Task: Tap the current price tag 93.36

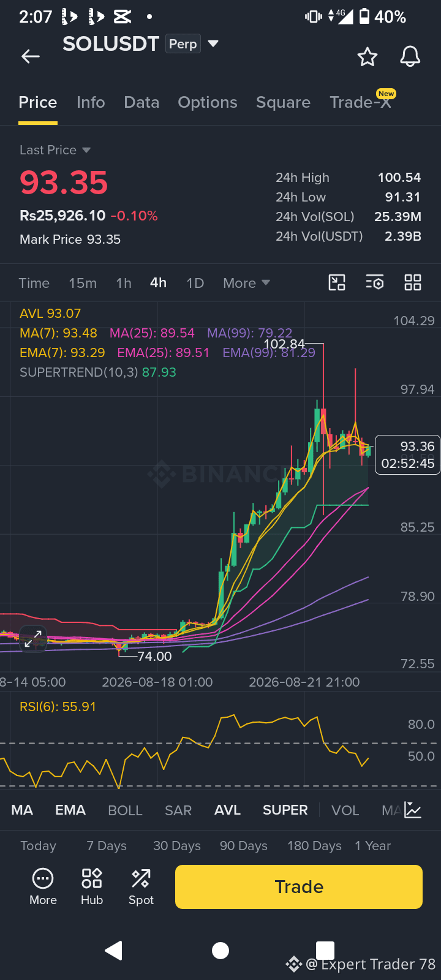Action: click(x=408, y=454)
